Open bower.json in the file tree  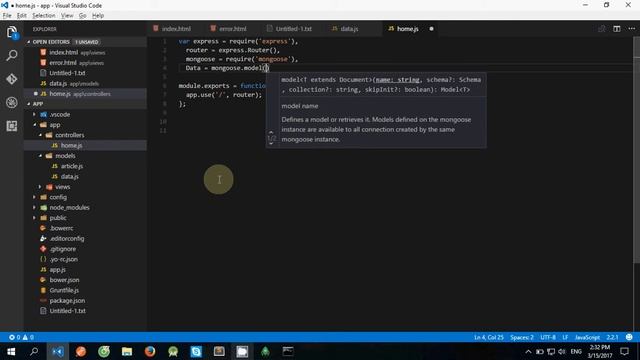pos(64,280)
